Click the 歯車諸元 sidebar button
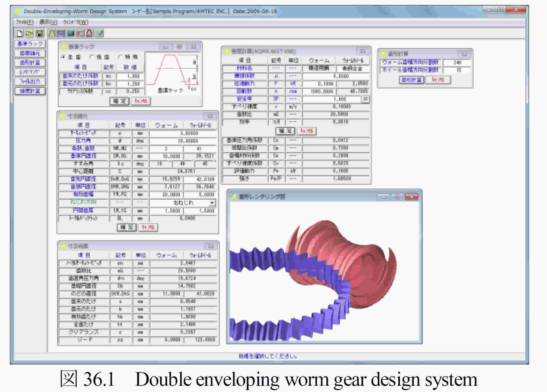 (30, 53)
